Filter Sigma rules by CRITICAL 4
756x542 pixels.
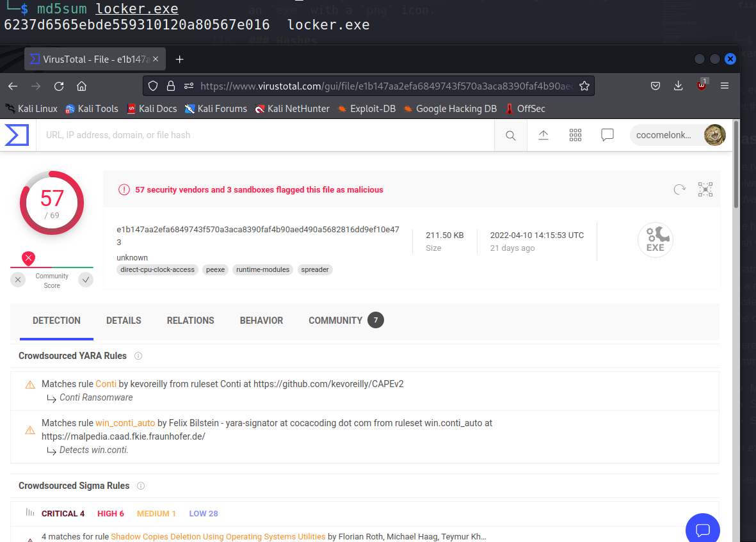click(63, 514)
